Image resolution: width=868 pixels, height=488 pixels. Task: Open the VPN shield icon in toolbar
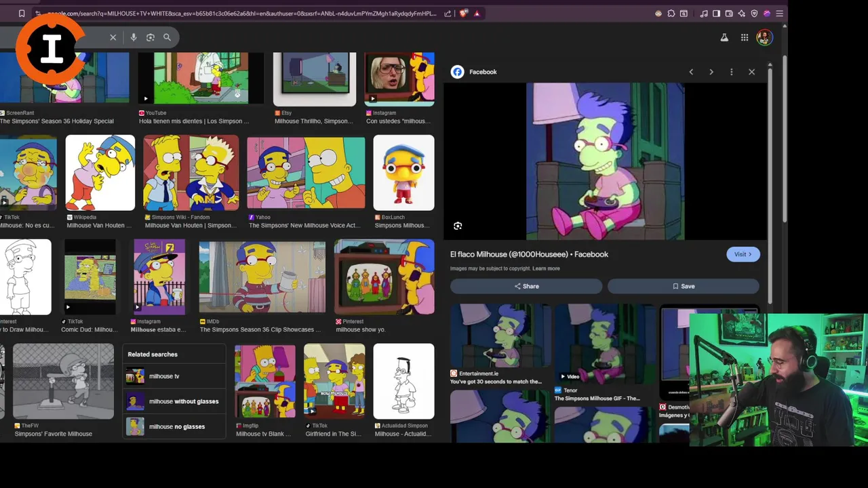pyautogui.click(x=754, y=14)
